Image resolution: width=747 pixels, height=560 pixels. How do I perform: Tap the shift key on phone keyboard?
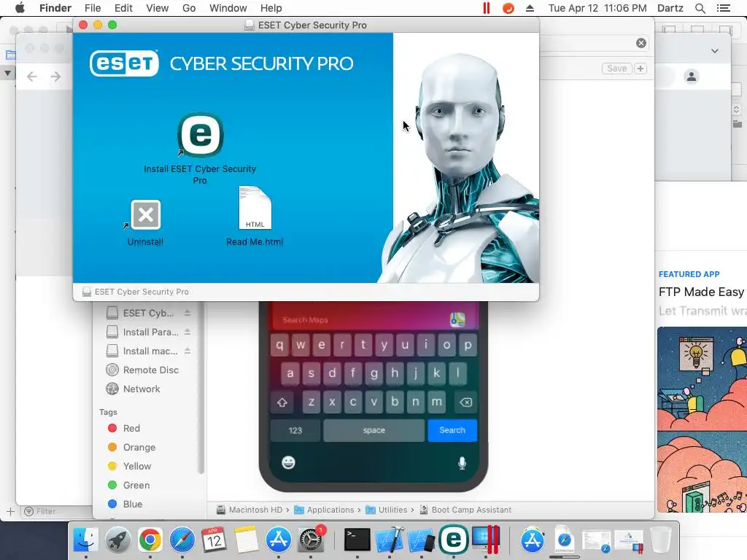282,402
